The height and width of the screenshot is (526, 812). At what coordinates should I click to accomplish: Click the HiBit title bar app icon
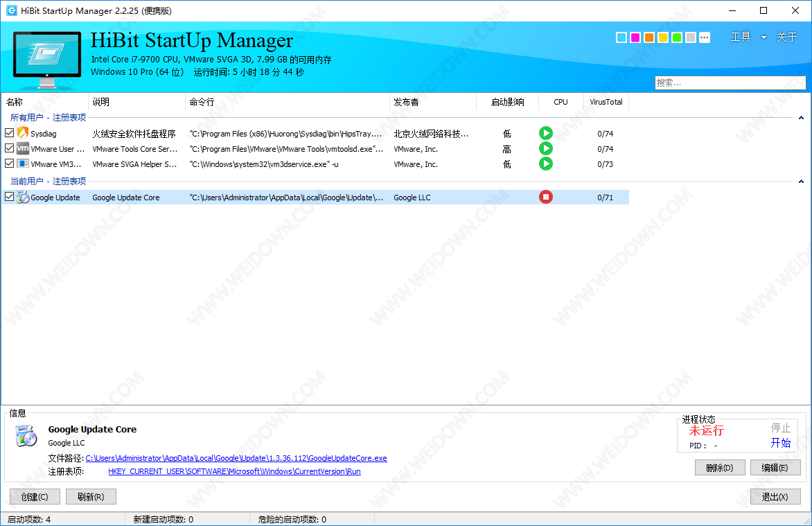[11, 10]
